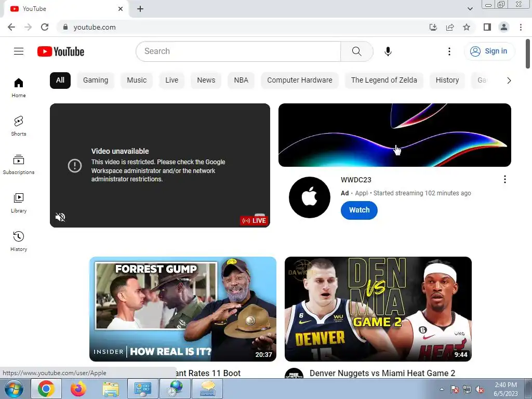The width and height of the screenshot is (532, 399).
Task: Click Chrome in the taskbar
Action: tap(46, 389)
